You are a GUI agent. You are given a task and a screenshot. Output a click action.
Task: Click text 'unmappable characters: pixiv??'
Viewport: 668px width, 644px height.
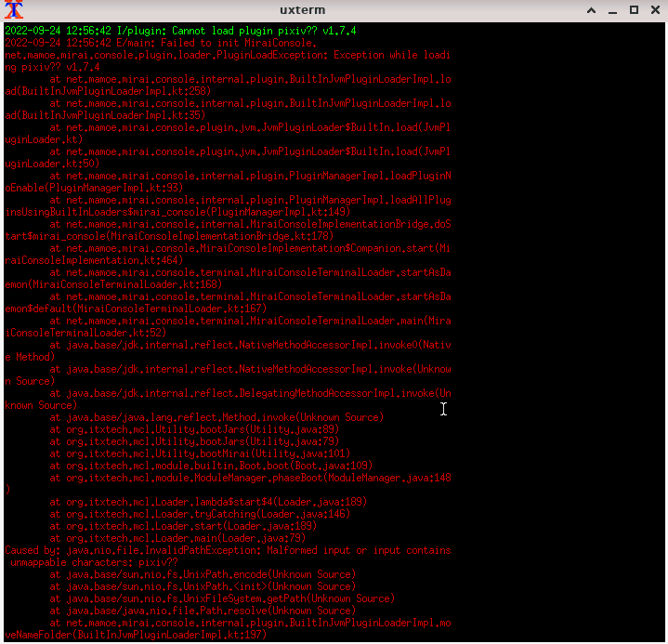coord(94,562)
